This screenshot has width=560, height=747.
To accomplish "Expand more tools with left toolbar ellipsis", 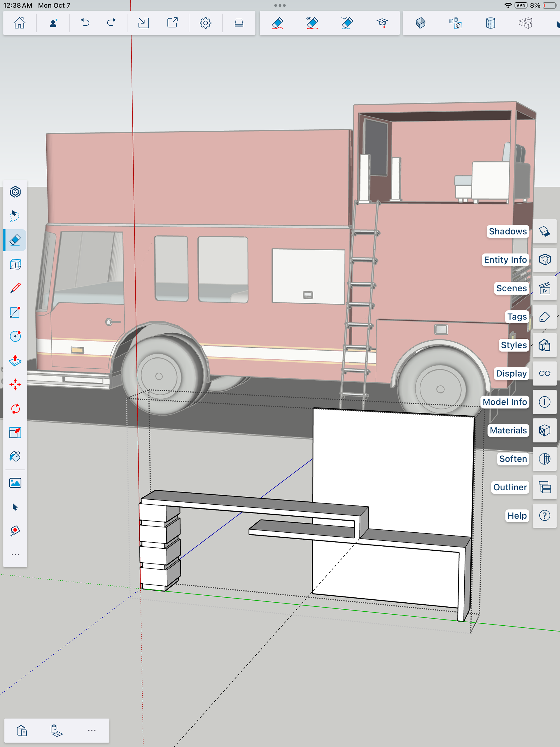I will (15, 555).
